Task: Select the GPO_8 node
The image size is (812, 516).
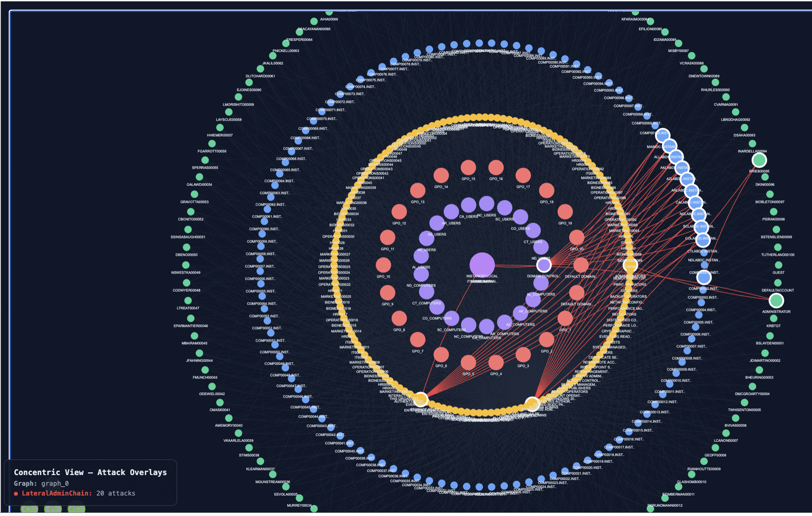Action: tap(399, 319)
